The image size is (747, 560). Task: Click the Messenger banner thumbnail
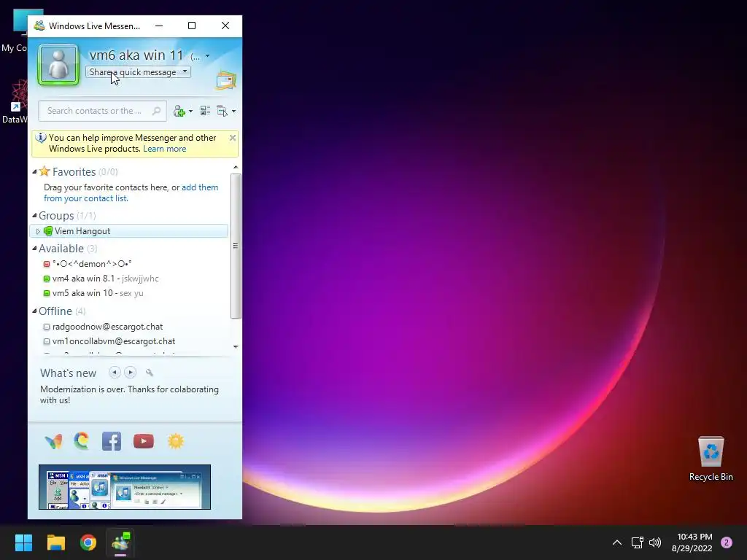point(124,487)
